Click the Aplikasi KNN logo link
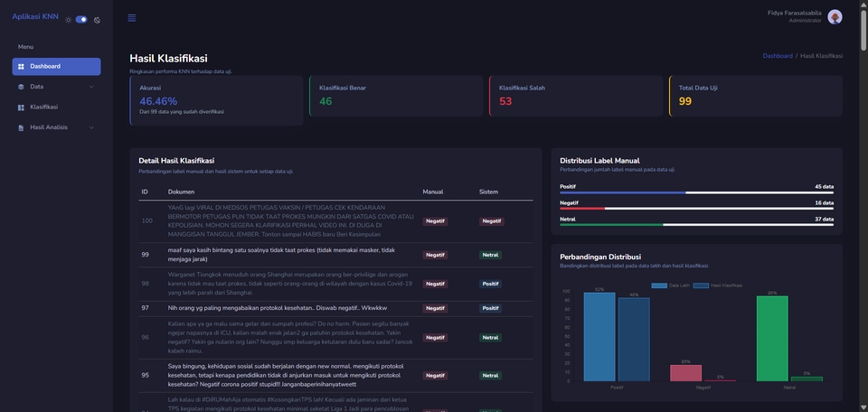 (35, 17)
